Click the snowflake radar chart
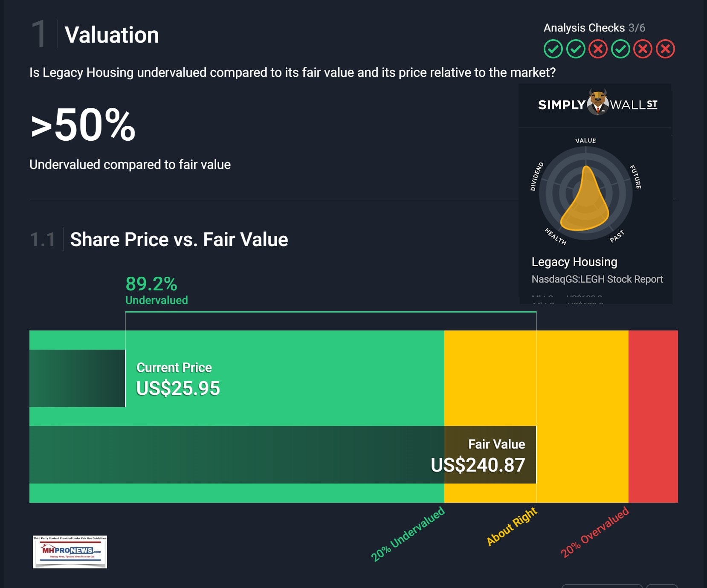This screenshot has height=588, width=707. (x=585, y=193)
